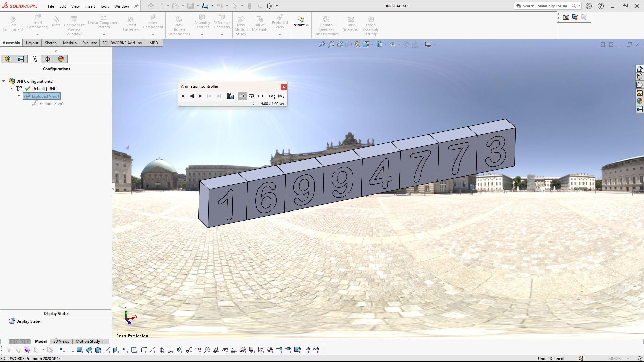This screenshot has height=362, width=644.
Task: Open search type dropdown next to search box
Action: 579,6
